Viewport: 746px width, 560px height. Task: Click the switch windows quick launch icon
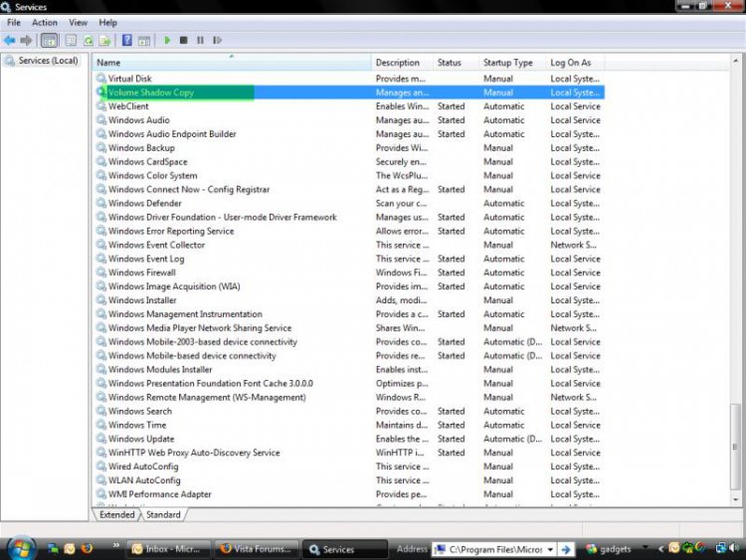(53, 549)
